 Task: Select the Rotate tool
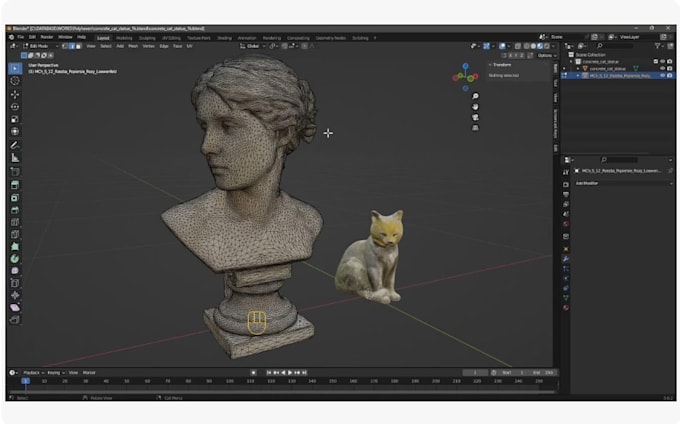[15, 107]
